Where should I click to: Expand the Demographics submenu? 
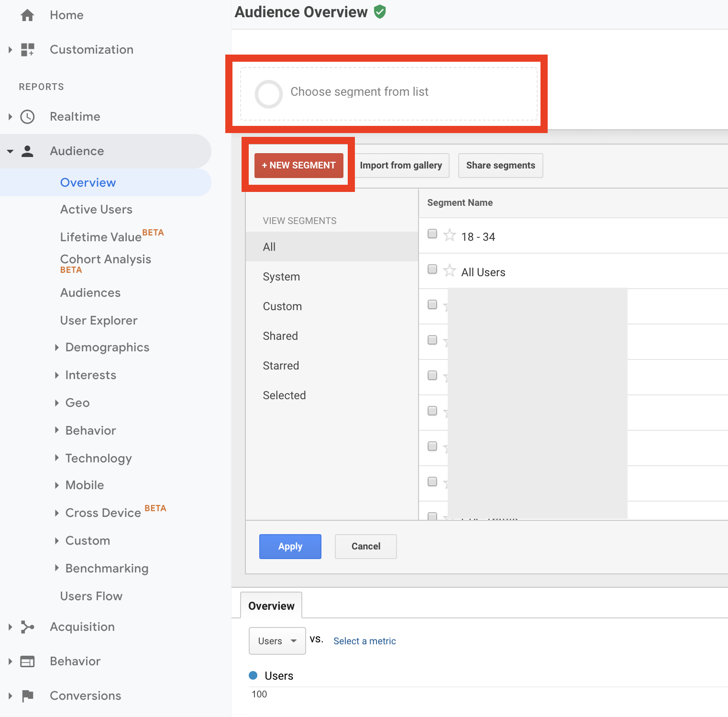pyautogui.click(x=57, y=347)
